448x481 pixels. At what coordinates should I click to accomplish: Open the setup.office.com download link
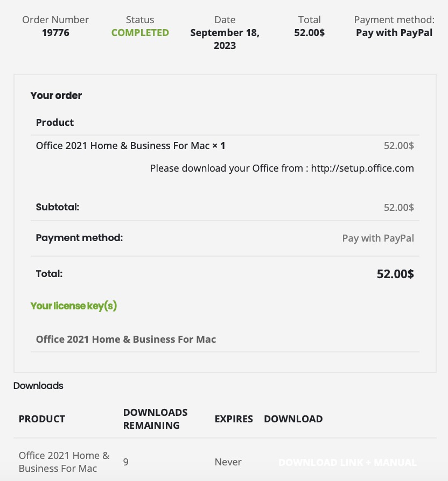point(362,168)
